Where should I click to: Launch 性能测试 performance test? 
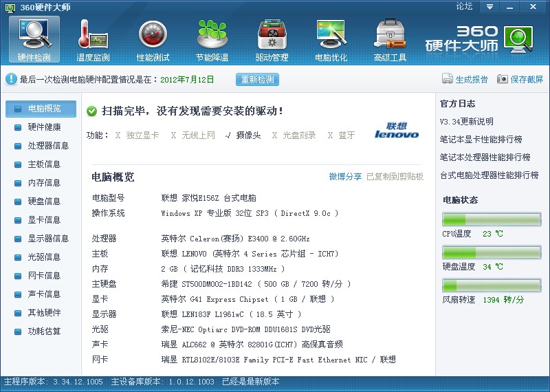(153, 39)
